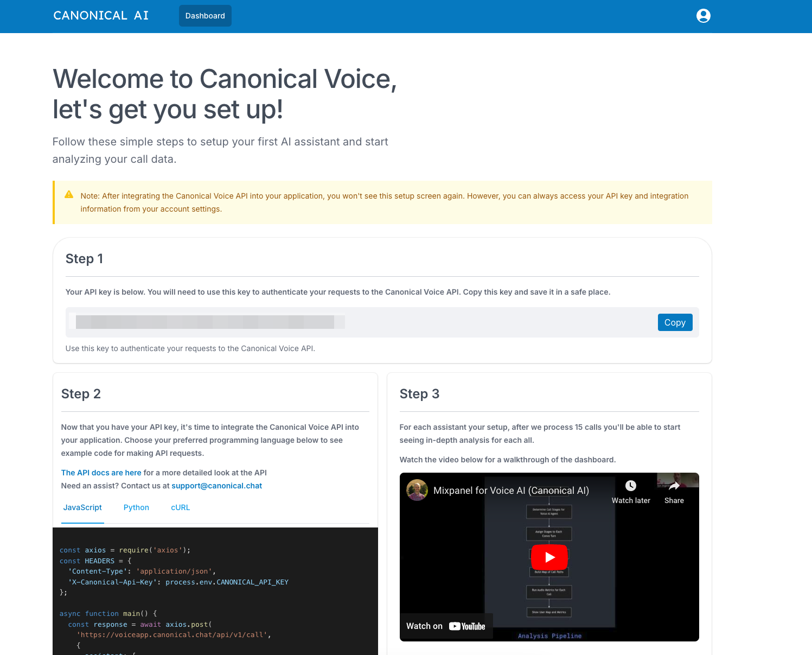
Task: Click the Share arrow icon on video
Action: 674,486
